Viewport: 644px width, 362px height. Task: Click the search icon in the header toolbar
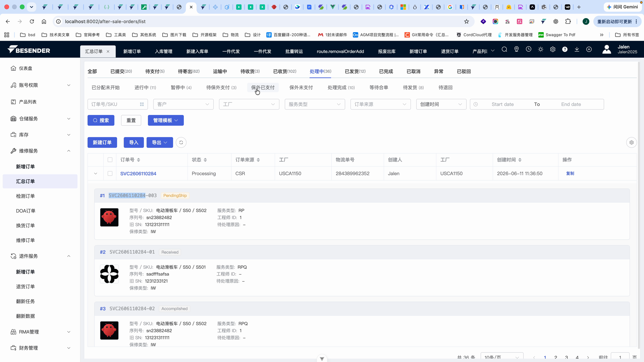(504, 50)
